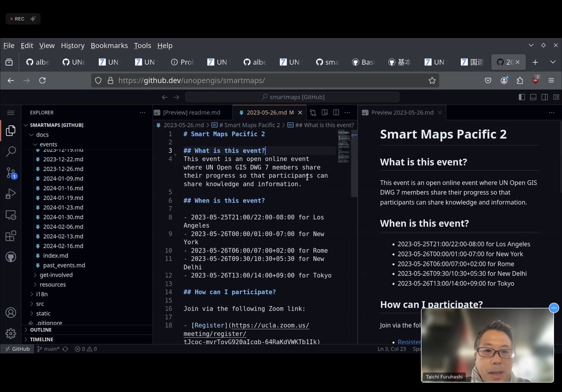Open the Remote Explorer view
Viewport: 562px width, 392px height.
coord(11,215)
